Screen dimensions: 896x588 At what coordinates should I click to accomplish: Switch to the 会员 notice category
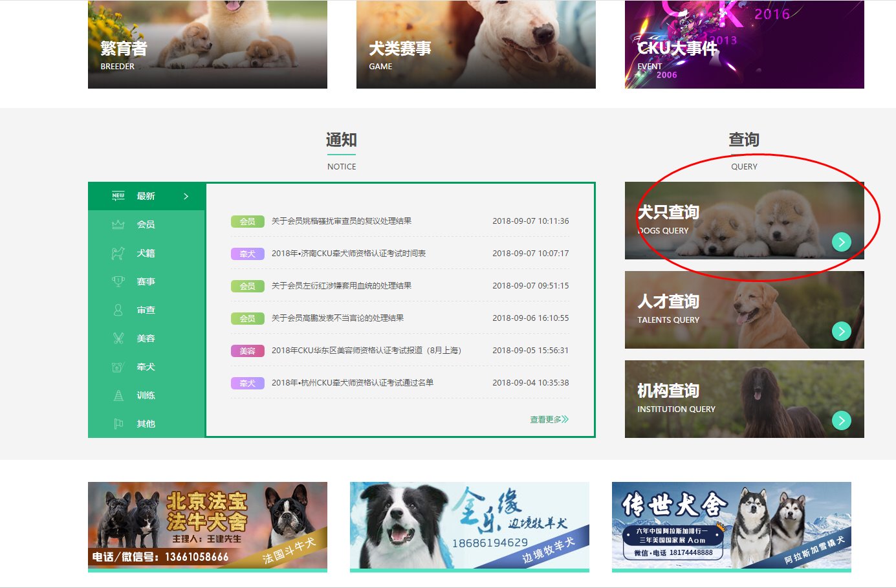pos(146,224)
